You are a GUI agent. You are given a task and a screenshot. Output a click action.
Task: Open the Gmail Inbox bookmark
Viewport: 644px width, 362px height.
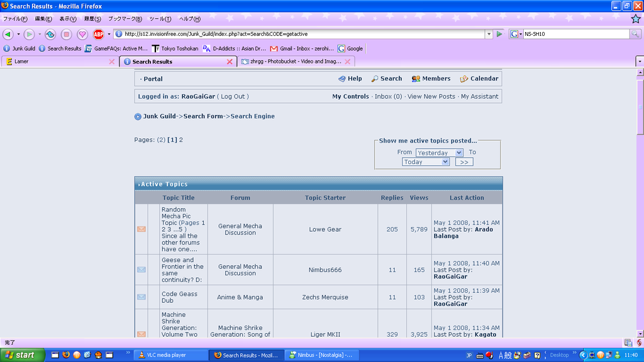pyautogui.click(x=302, y=48)
